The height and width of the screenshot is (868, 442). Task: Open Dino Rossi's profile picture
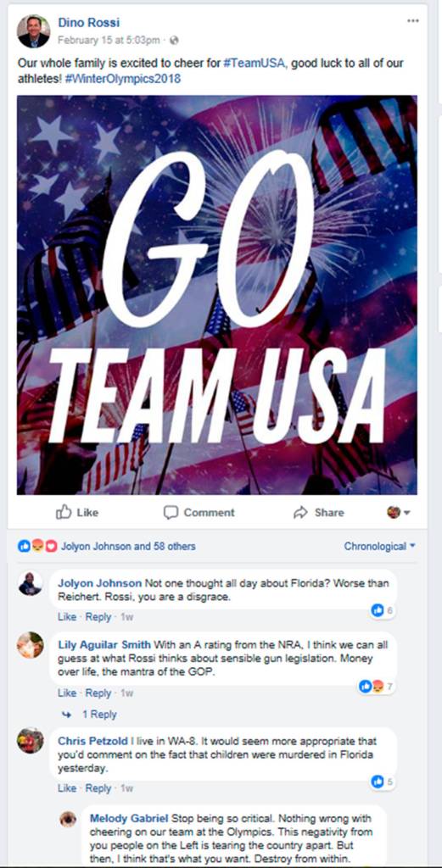pos(33,31)
